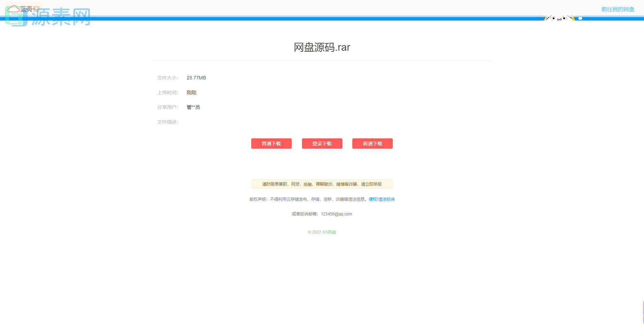Click the white dot on the blue progress bar
Image resolution: width=644 pixels, height=324 pixels.
click(580, 18)
